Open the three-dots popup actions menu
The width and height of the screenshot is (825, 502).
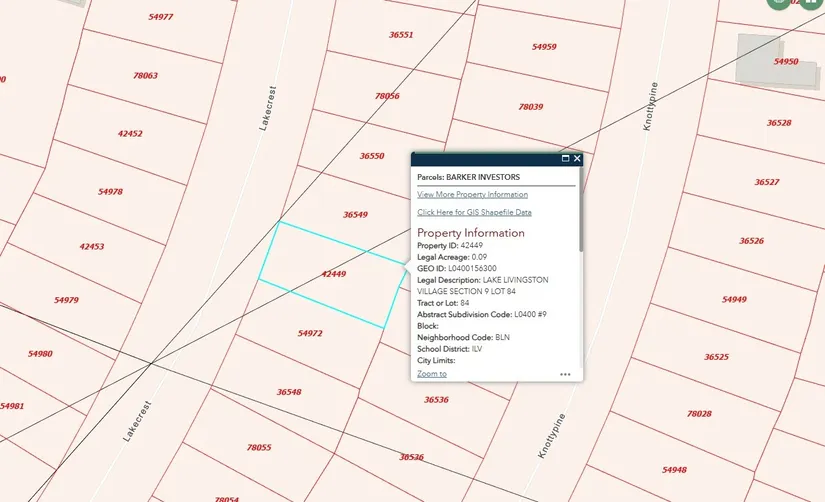pyautogui.click(x=565, y=374)
